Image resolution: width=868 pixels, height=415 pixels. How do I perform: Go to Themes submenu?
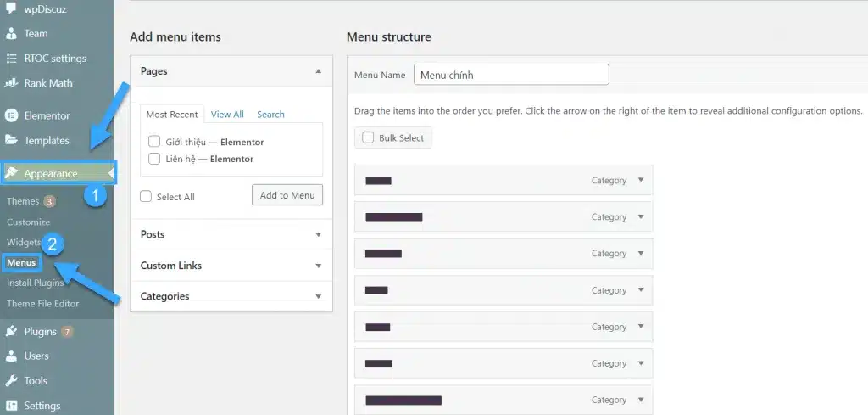tap(23, 201)
